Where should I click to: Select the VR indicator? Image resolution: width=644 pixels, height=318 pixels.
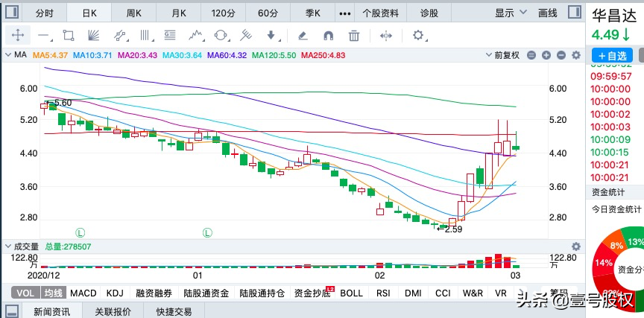(501, 293)
